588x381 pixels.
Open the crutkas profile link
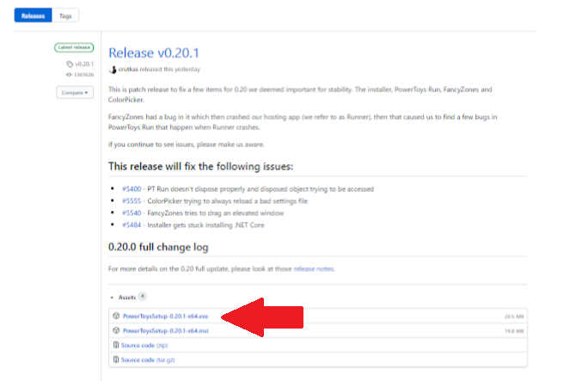(128, 70)
